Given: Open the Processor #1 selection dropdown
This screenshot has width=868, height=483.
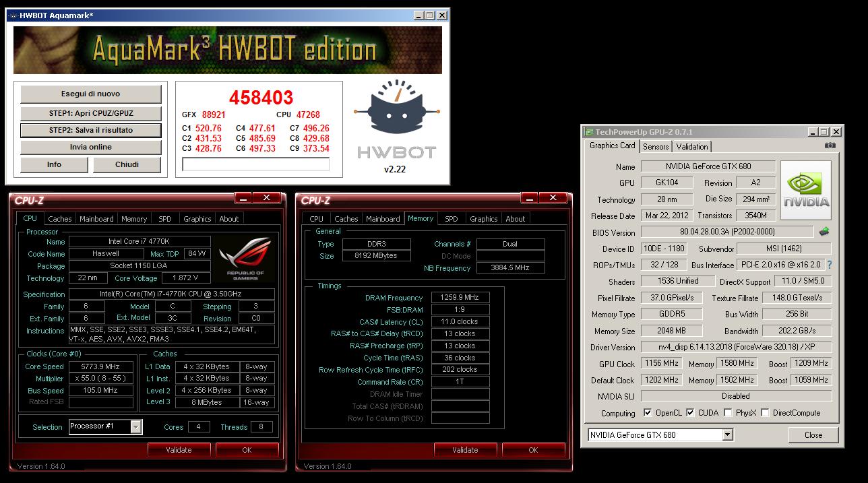Looking at the screenshot, I should pyautogui.click(x=136, y=426).
